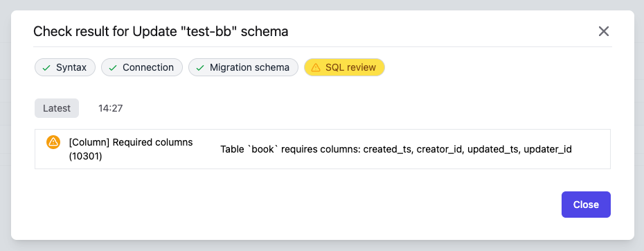
Task: Select the Connection check tab
Action: coord(142,67)
